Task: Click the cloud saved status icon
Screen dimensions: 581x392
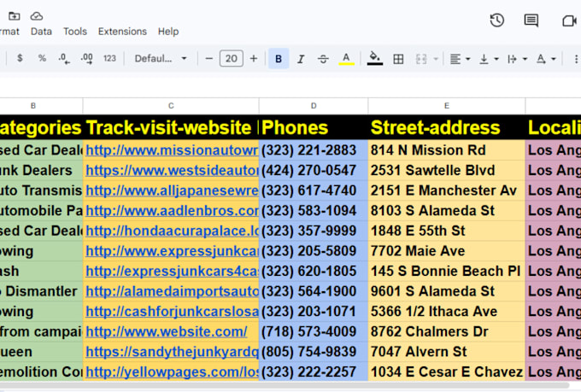Action: pos(36,16)
